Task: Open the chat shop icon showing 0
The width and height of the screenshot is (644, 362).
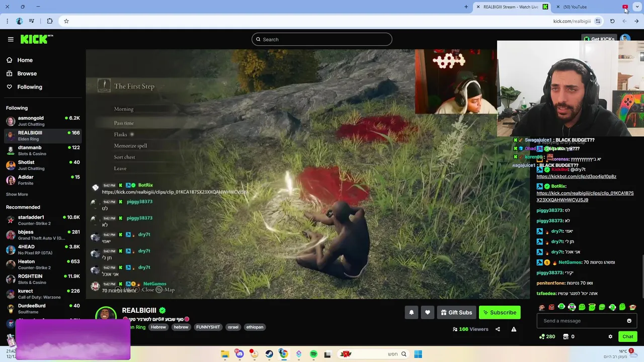Action: pyautogui.click(x=569, y=336)
